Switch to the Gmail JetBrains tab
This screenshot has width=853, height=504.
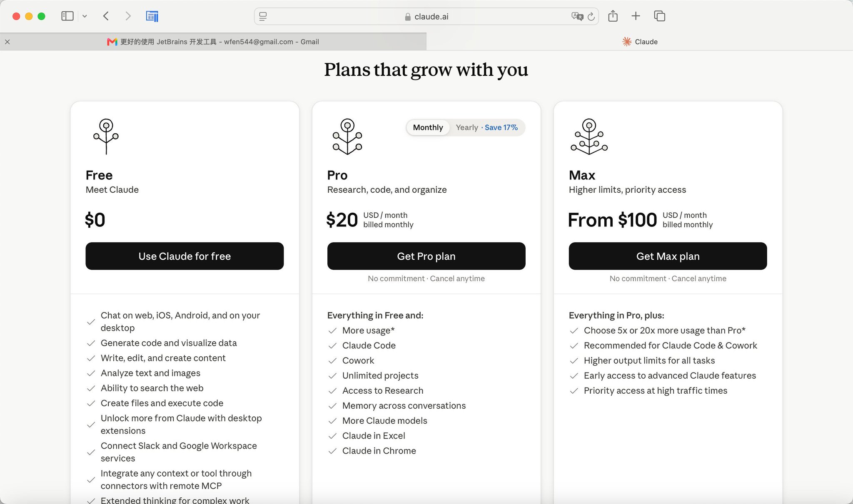point(213,42)
